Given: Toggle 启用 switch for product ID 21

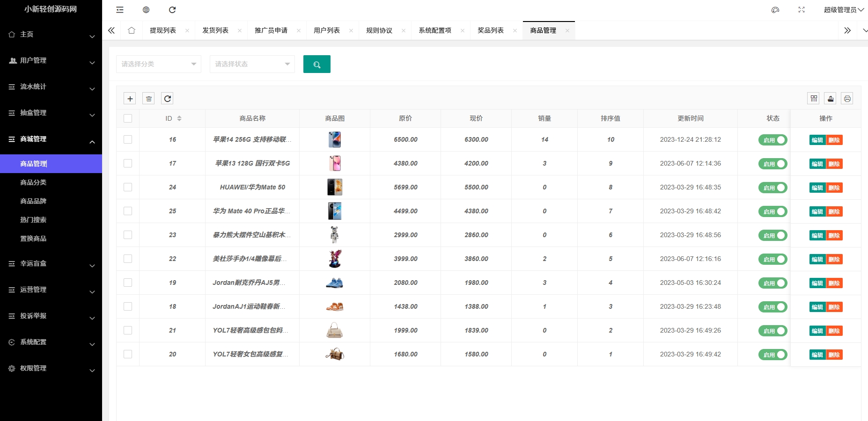Looking at the screenshot, I should (x=773, y=331).
